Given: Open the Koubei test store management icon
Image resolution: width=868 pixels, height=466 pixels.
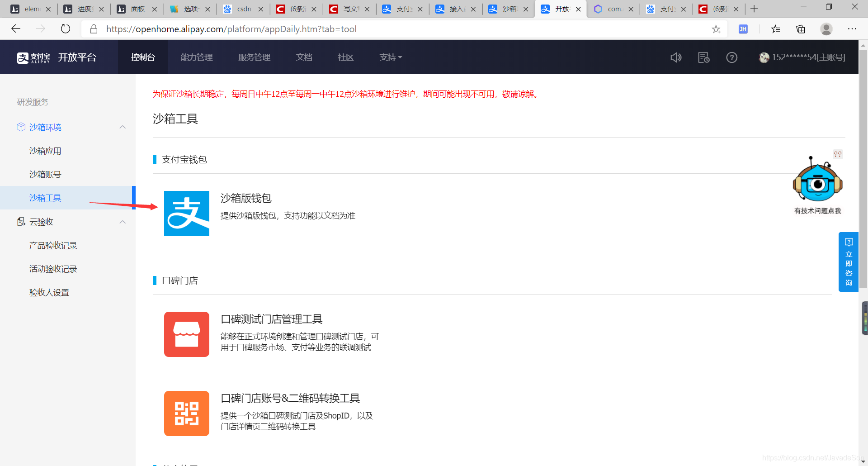Looking at the screenshot, I should (186, 334).
